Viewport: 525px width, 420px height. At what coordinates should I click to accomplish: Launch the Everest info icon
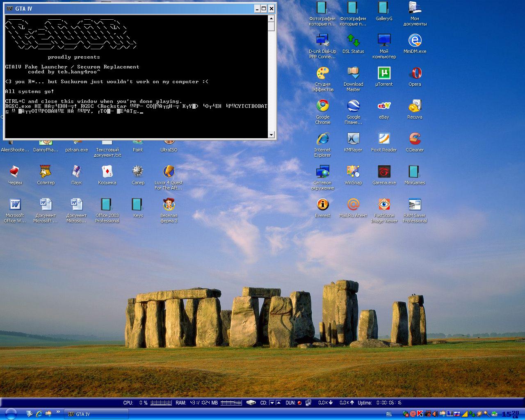[x=322, y=208]
